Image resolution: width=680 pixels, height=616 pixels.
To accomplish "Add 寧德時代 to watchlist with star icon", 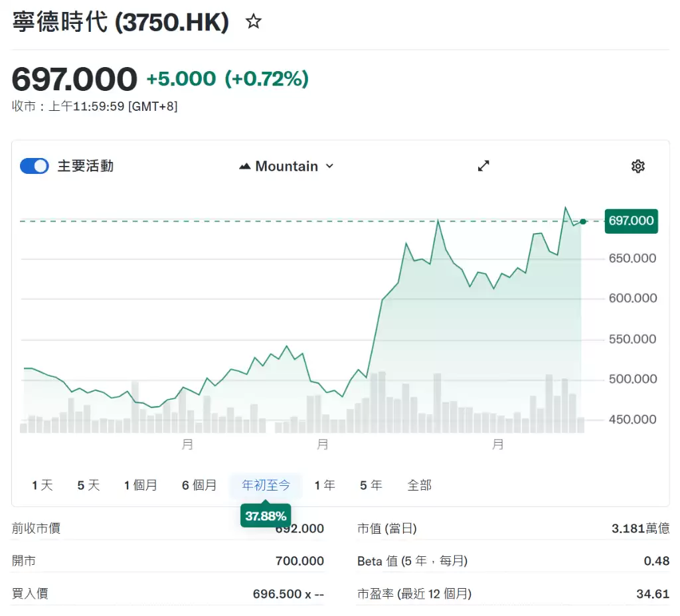I will point(253,22).
